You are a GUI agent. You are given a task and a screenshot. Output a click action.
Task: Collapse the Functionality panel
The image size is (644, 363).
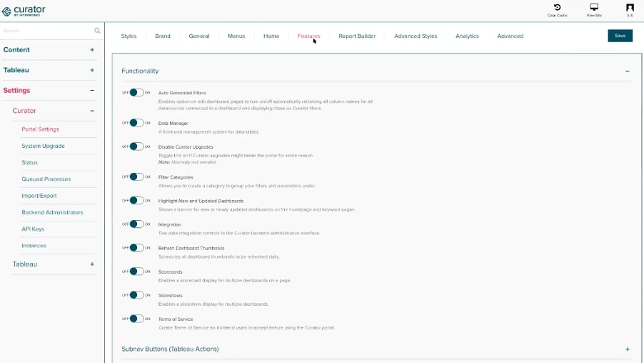click(627, 71)
